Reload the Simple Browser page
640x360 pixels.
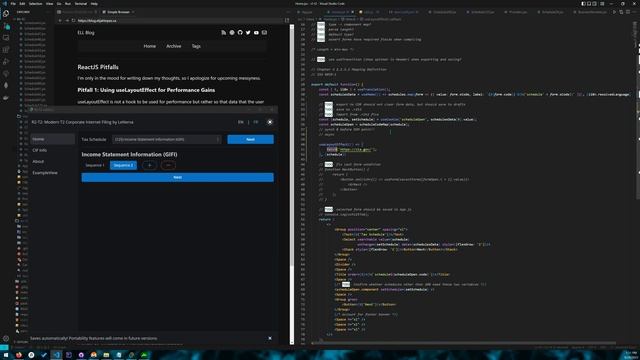point(73,20)
